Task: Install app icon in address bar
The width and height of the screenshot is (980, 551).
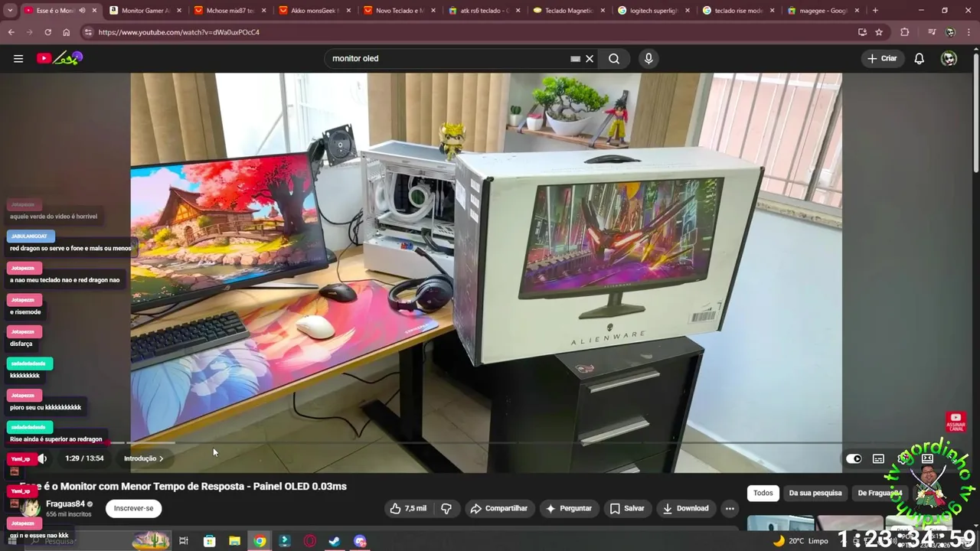Action: (862, 32)
